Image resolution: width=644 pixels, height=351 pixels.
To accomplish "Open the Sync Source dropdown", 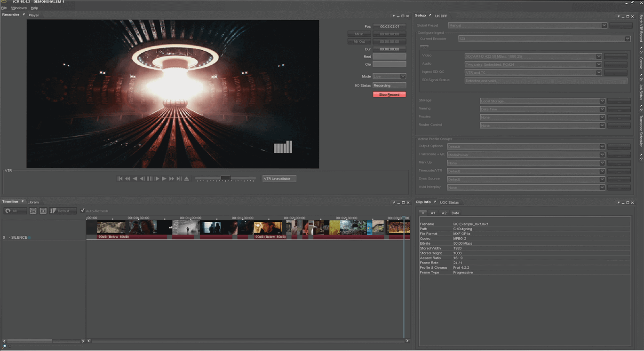I will (526, 179).
